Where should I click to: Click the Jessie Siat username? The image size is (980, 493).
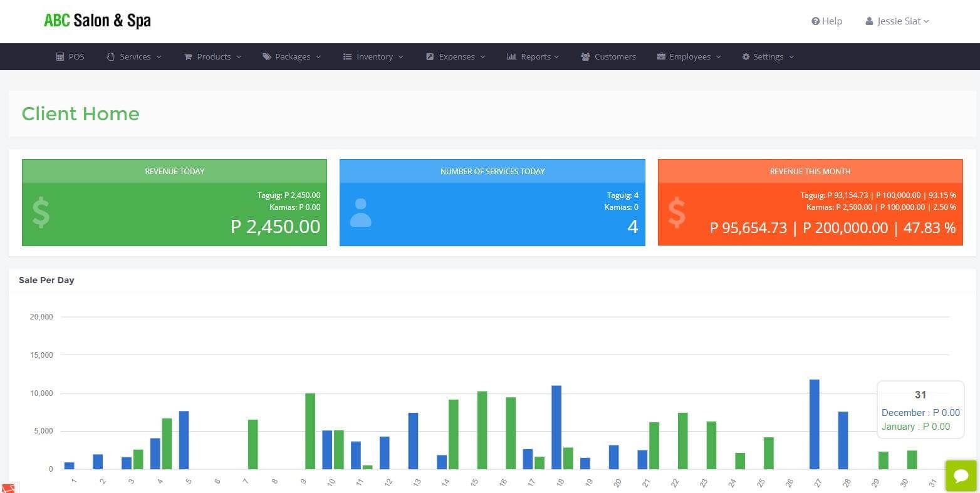[899, 21]
